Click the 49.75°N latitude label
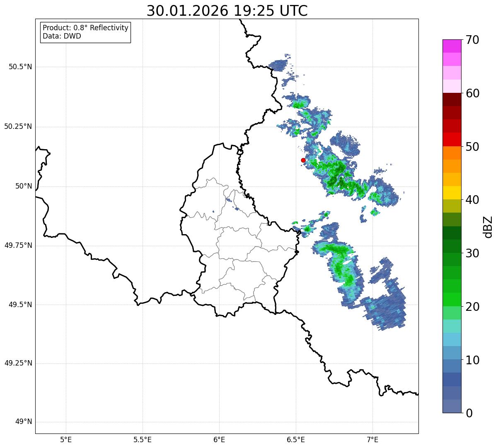The image size is (498, 448). coord(18,245)
